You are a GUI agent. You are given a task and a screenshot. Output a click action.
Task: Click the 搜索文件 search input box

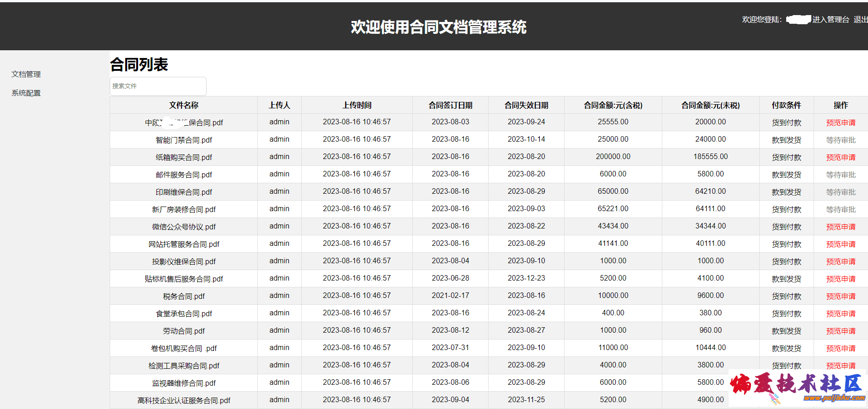(x=158, y=86)
